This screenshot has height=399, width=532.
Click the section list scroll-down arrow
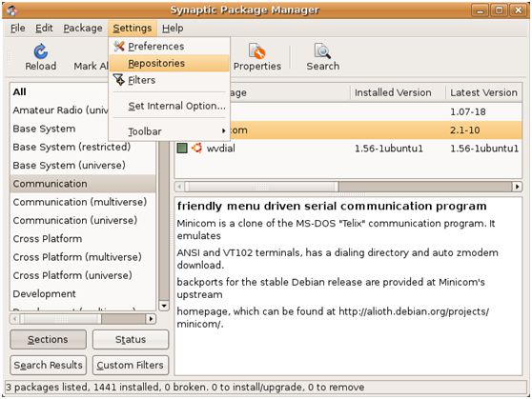[x=164, y=306]
